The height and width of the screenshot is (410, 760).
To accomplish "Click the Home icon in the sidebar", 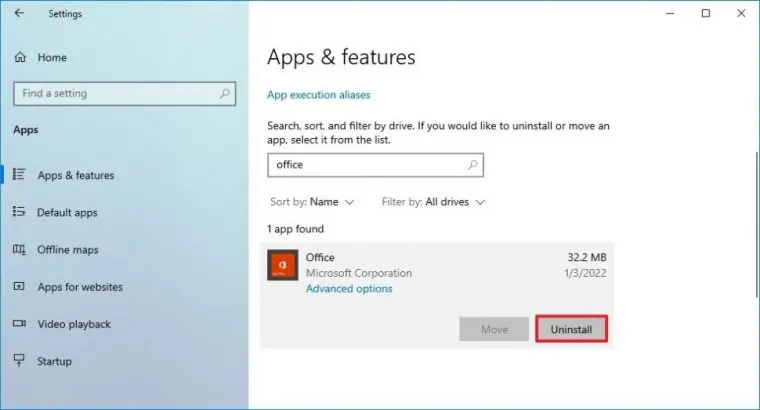I will pos(20,58).
